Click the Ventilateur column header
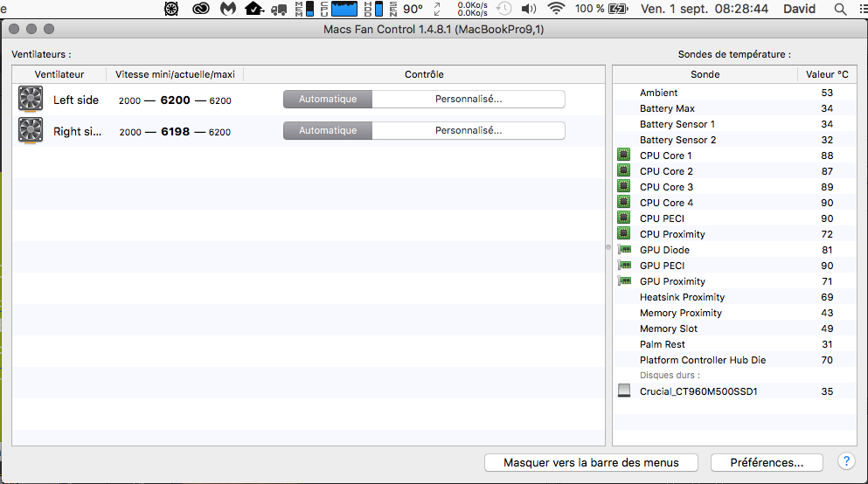The width and height of the screenshot is (868, 484). click(59, 74)
